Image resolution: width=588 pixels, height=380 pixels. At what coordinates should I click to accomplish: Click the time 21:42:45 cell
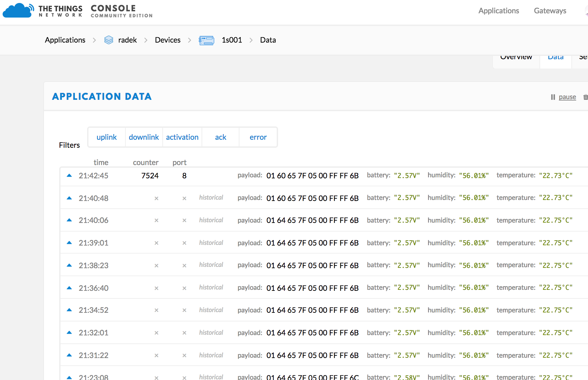[x=93, y=176]
